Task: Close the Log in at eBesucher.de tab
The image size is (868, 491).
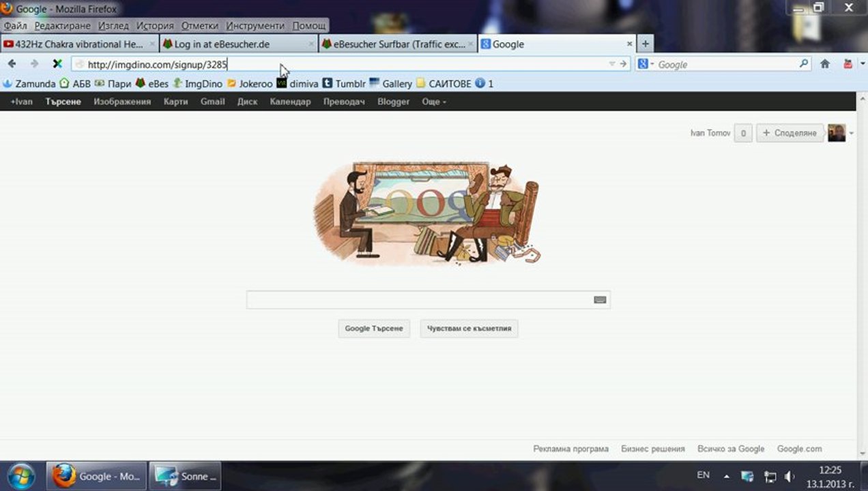Action: tap(311, 44)
